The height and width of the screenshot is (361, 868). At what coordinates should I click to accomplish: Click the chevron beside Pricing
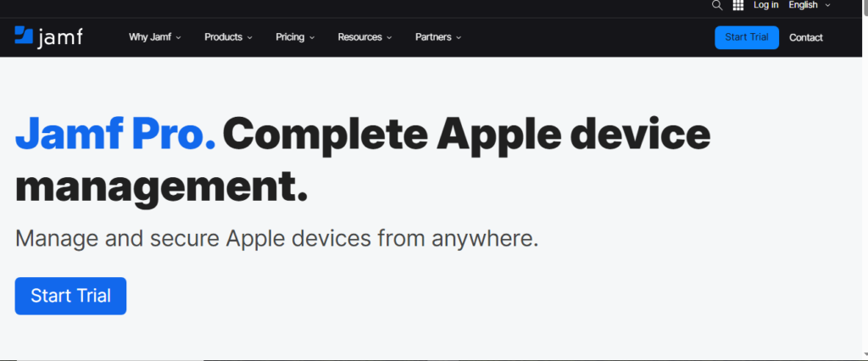tap(312, 37)
